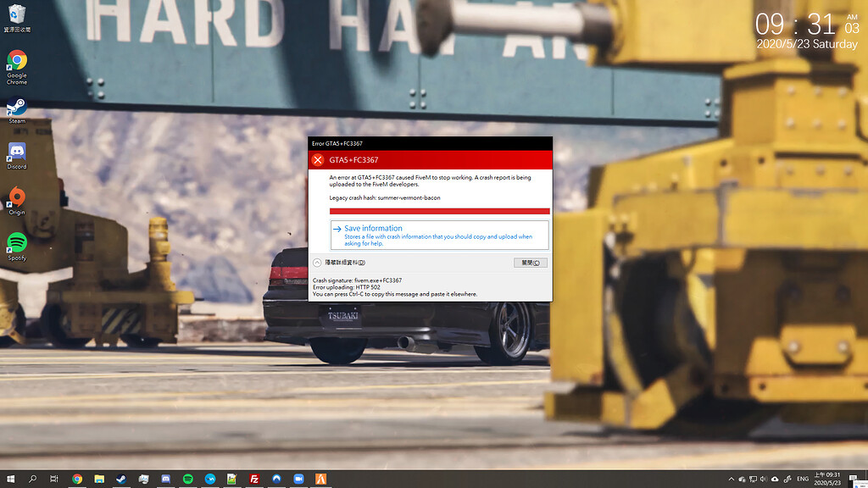Switch ENG input language indicator
This screenshot has height=488, width=868.
coord(803,480)
